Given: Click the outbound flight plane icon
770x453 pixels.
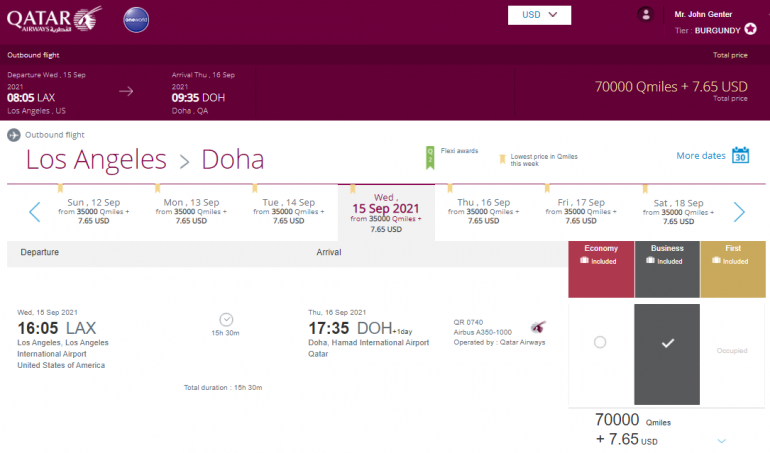Looking at the screenshot, I should pos(14,135).
